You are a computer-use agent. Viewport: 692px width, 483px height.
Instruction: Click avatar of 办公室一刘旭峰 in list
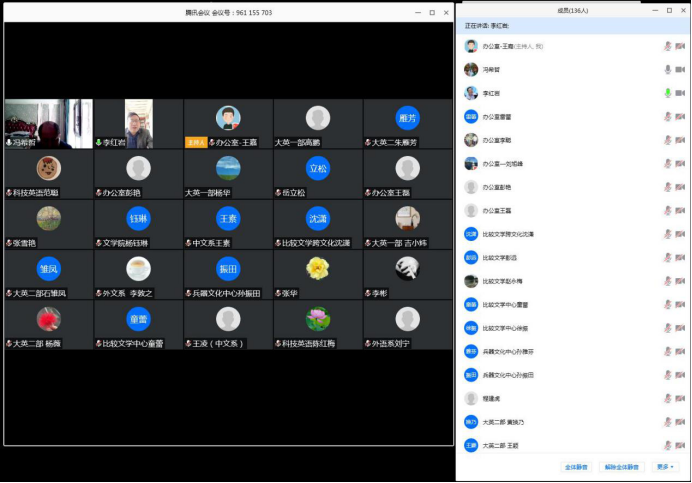(471, 163)
